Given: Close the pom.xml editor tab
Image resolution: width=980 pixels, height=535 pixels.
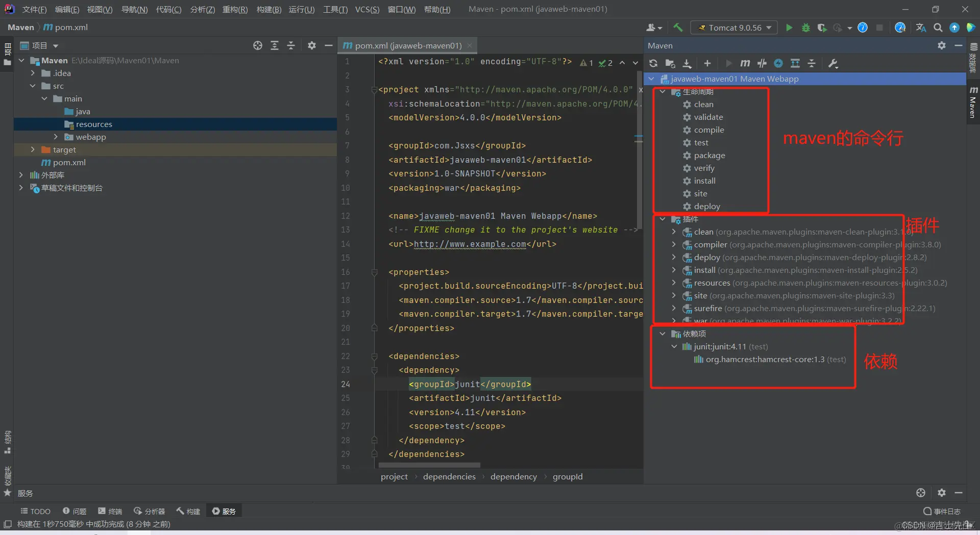Looking at the screenshot, I should (x=470, y=45).
